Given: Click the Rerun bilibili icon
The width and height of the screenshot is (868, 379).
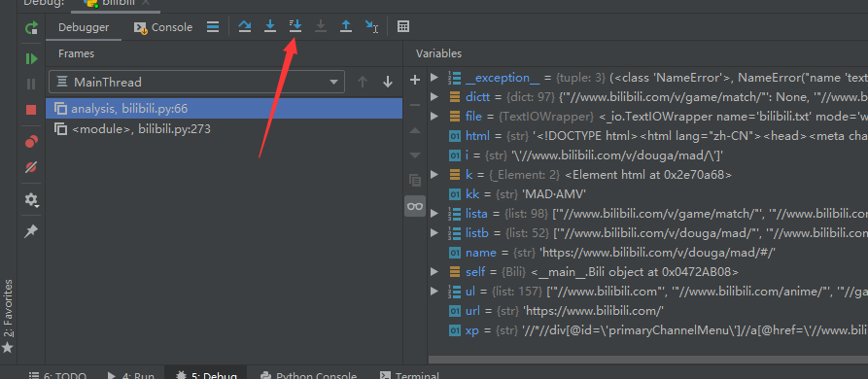Looking at the screenshot, I should [x=31, y=27].
